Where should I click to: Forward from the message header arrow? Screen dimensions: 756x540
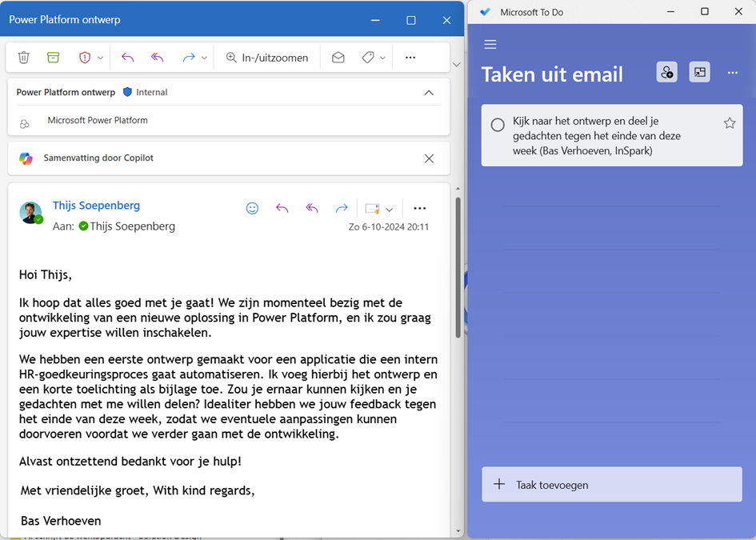pos(342,208)
